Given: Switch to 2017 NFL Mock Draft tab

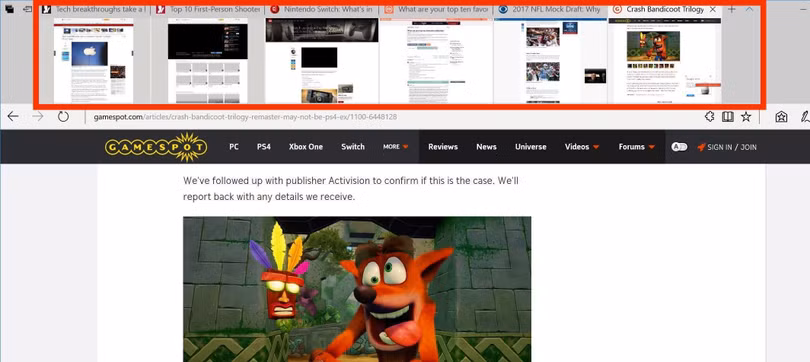Looking at the screenshot, I should pos(550,9).
